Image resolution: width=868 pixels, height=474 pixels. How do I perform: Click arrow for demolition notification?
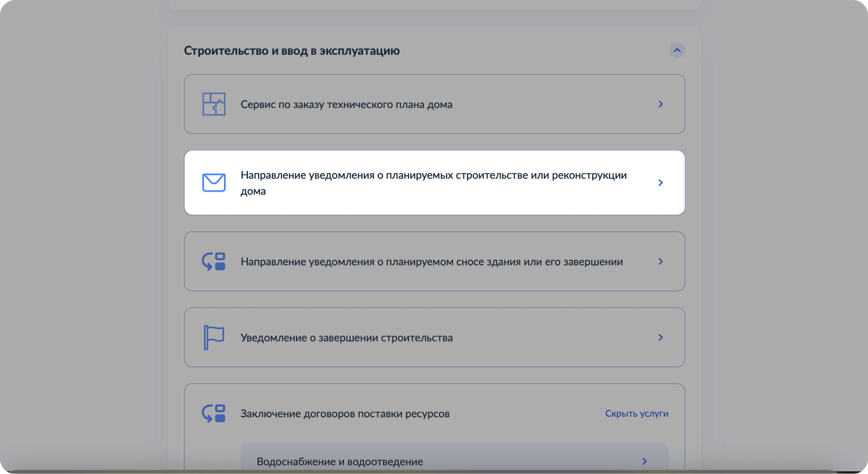660,262
